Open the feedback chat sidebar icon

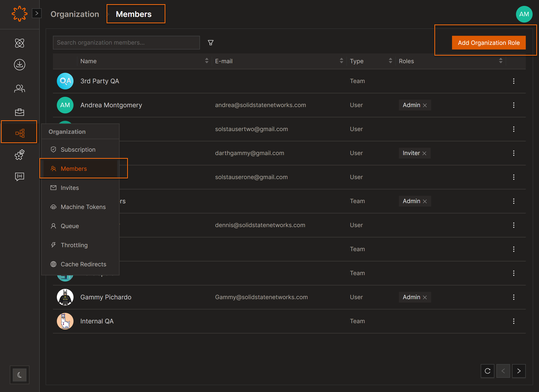click(x=20, y=176)
